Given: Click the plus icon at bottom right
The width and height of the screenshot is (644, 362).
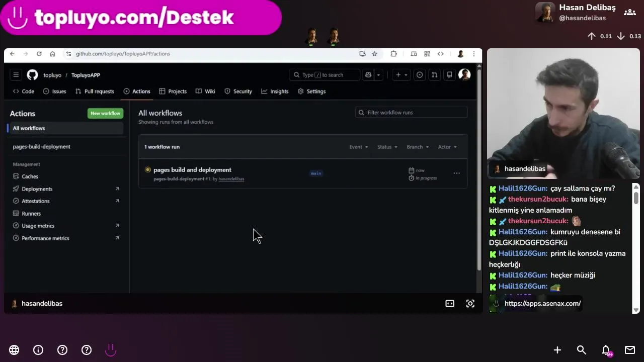Looking at the screenshot, I should pyautogui.click(x=557, y=350).
